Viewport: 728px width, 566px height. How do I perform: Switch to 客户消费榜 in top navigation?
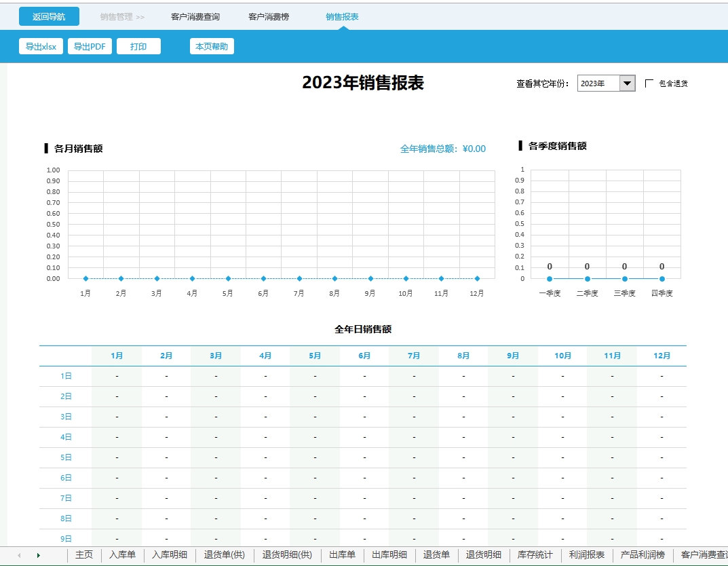tap(269, 17)
